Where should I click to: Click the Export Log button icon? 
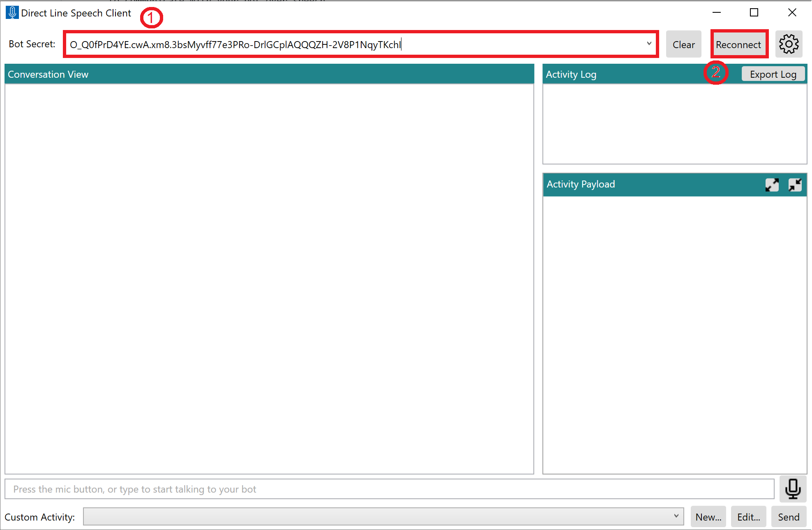coord(773,74)
